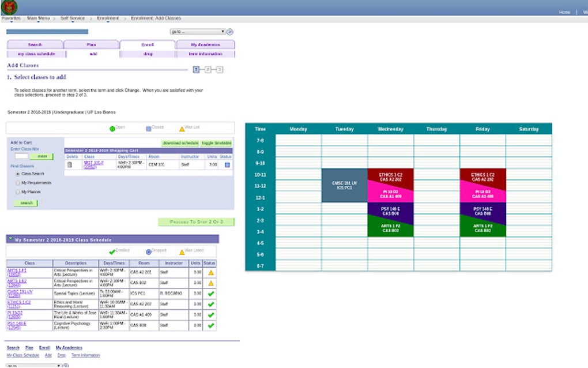Click the wait-list triangle beside ARTS 1 E1
Screen dimensions: 588x368
pyautogui.click(x=210, y=273)
